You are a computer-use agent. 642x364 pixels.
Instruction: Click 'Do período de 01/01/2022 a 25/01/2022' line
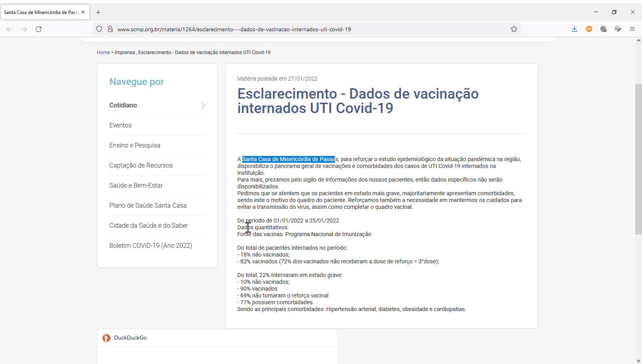coord(288,220)
